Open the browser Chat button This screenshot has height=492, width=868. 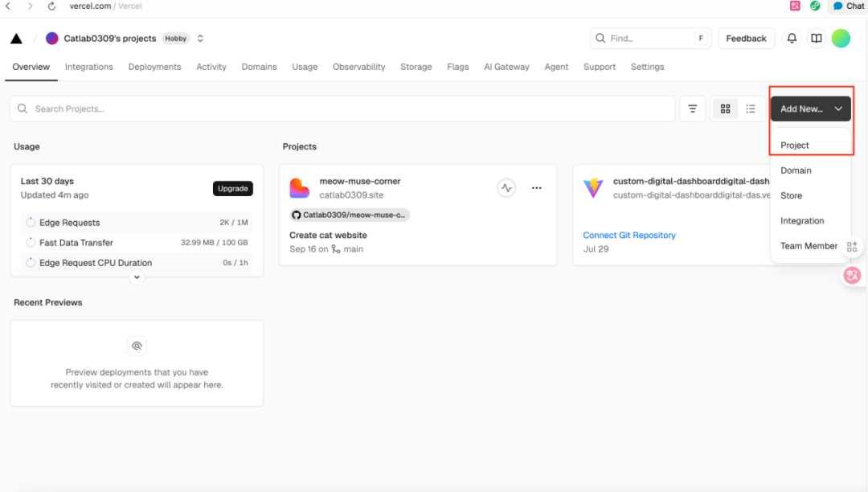(849, 6)
